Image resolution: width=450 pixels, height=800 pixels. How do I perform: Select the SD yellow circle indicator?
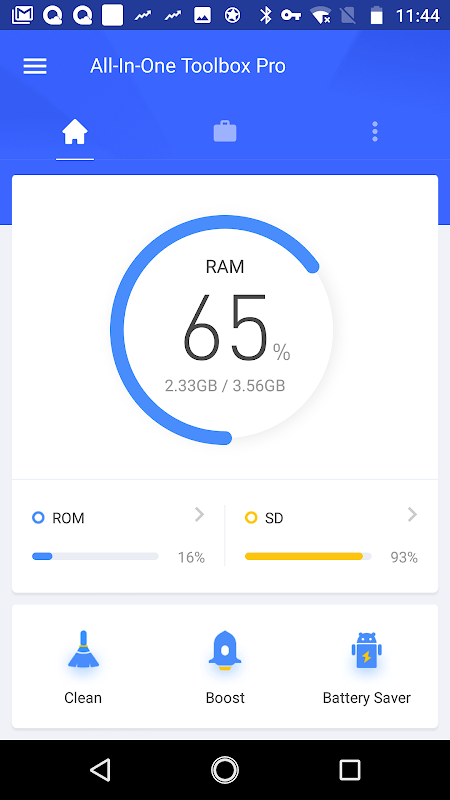(251, 518)
